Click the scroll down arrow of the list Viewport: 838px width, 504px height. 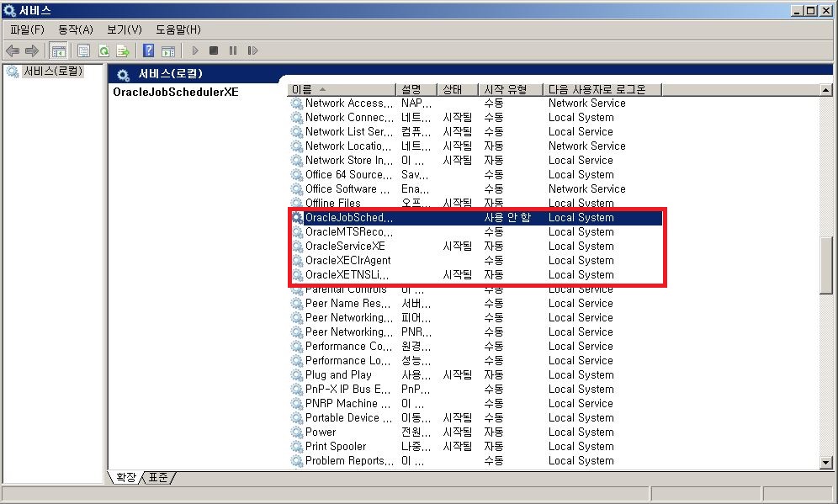click(825, 463)
